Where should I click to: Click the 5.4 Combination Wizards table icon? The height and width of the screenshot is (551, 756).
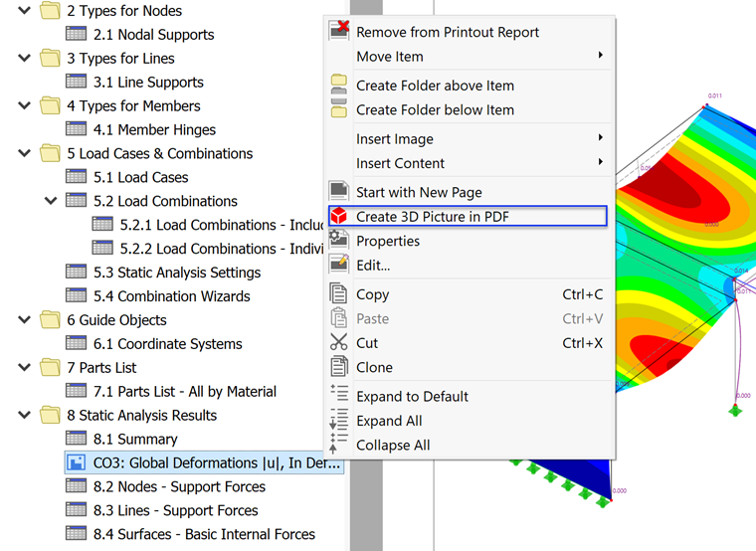click(x=77, y=295)
